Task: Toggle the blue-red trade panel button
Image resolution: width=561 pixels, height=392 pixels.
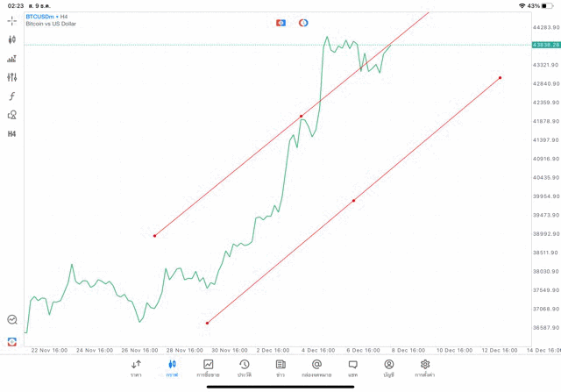Action: click(280, 22)
